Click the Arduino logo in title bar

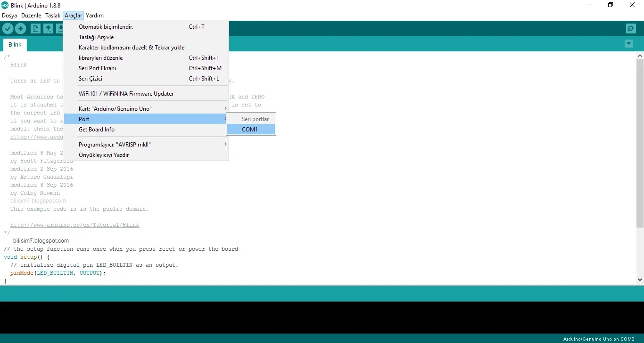click(x=5, y=5)
